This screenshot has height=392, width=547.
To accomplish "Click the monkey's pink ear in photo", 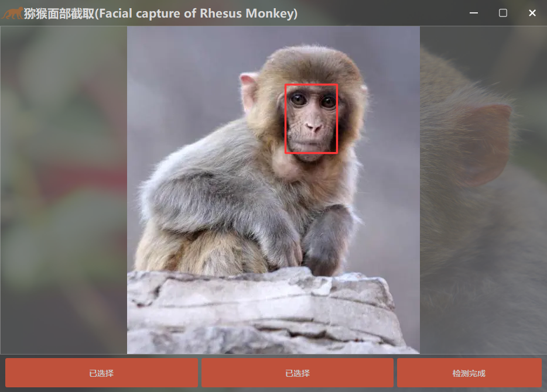I will [249, 91].
